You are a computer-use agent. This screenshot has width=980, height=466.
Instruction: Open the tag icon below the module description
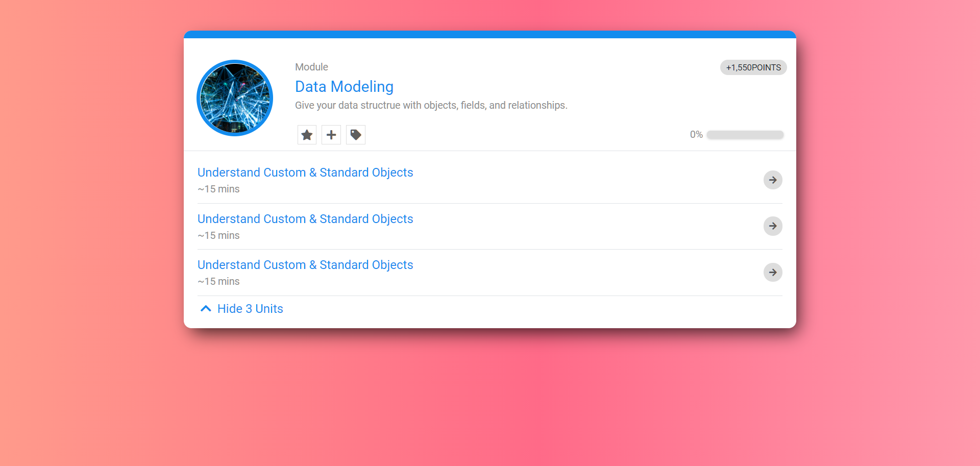pos(355,134)
